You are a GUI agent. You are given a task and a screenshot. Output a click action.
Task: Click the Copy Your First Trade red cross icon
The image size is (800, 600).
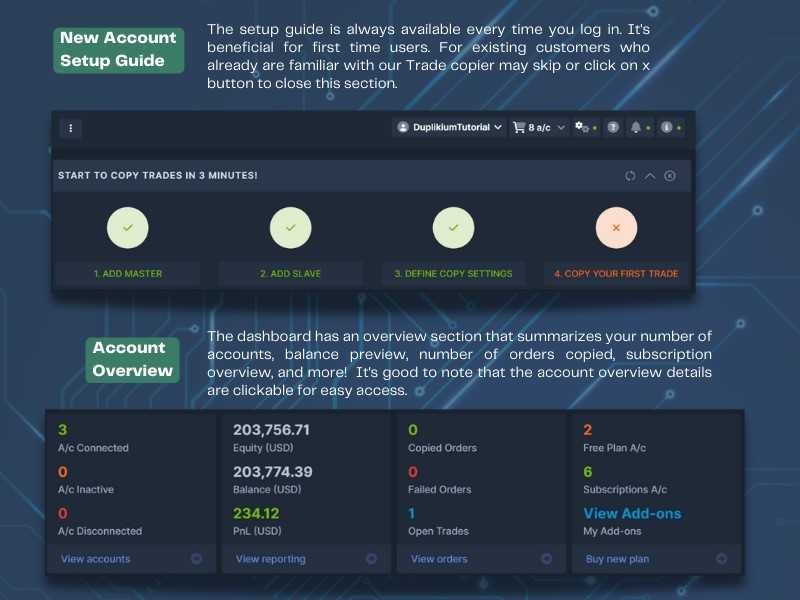point(616,228)
